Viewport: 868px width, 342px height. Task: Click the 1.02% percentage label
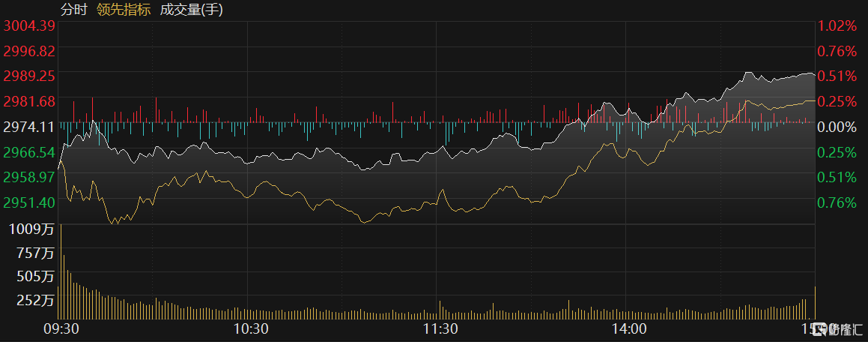point(837,25)
